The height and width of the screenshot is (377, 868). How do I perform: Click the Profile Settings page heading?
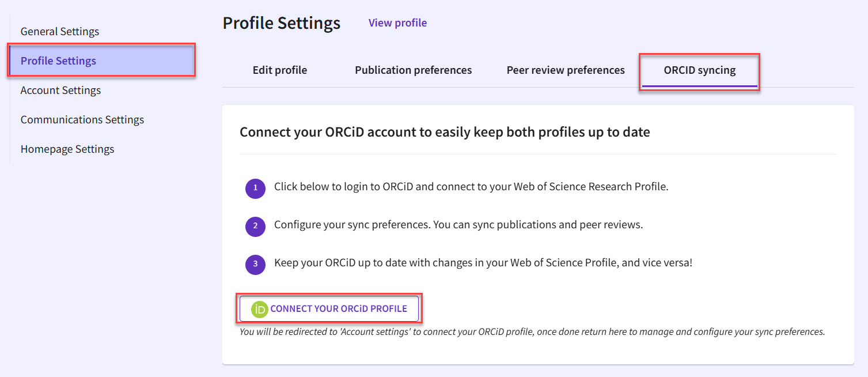click(x=282, y=22)
